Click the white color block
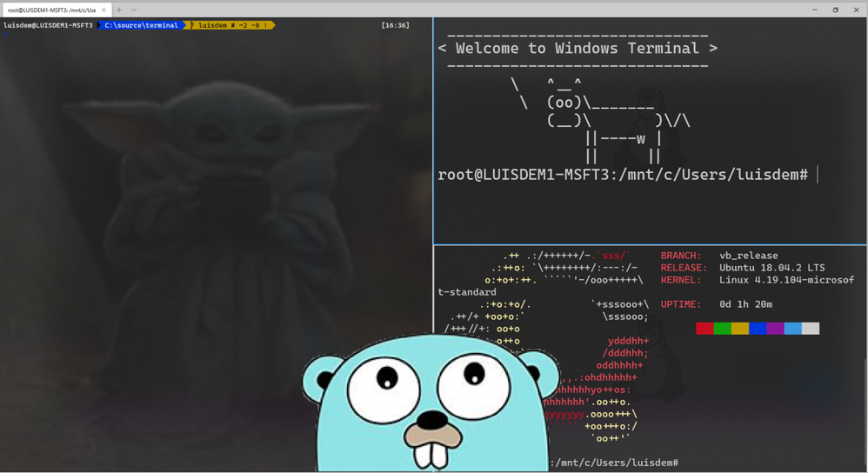 (x=811, y=329)
